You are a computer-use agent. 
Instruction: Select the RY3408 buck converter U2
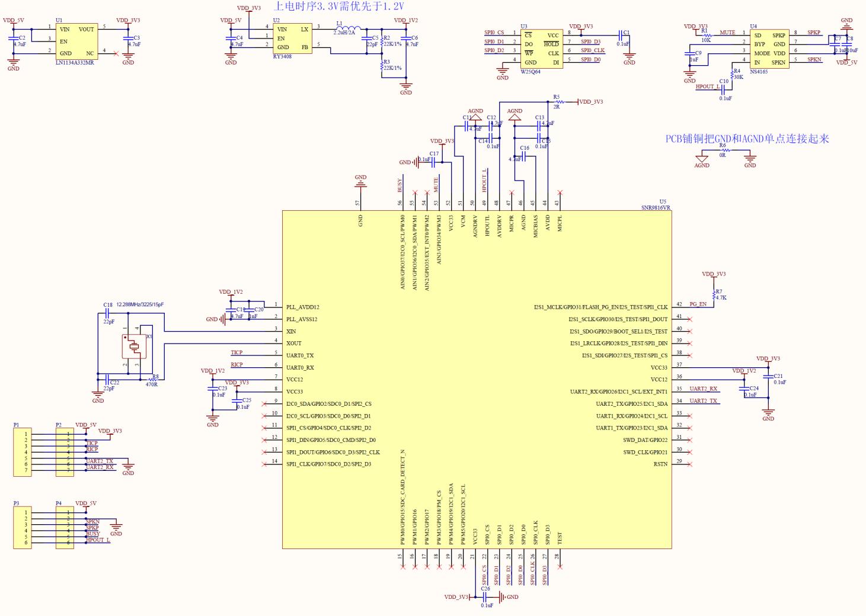click(293, 38)
